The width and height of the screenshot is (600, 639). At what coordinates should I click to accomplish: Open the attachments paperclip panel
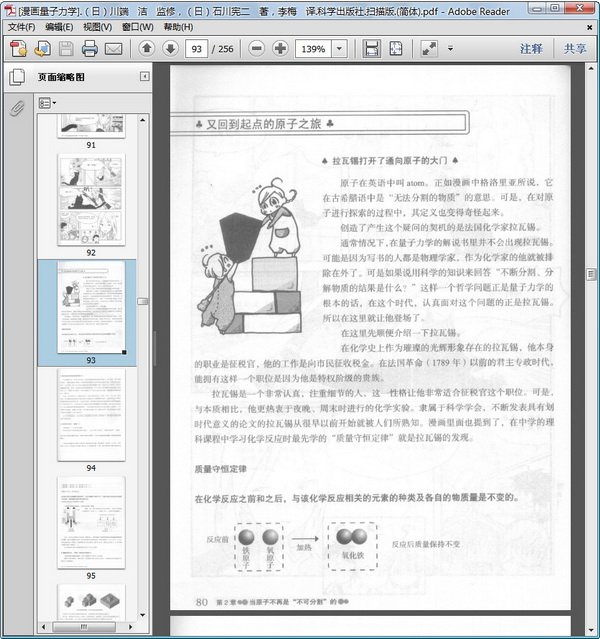tap(17, 108)
